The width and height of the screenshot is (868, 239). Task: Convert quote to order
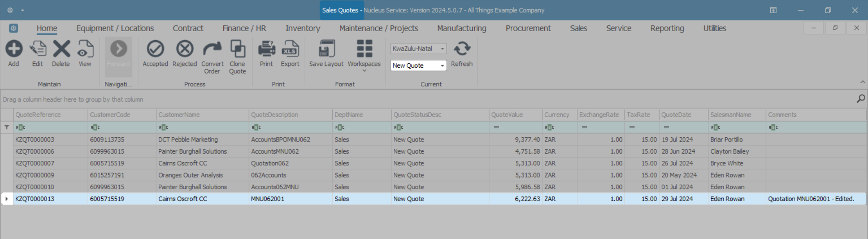[212, 49]
